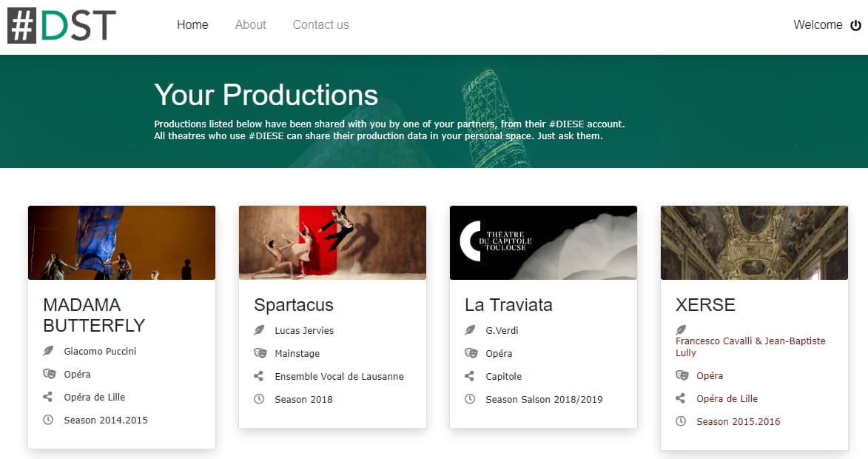Open the La Traviata Capitole theatre thumbnail
This screenshot has width=868, height=459.
point(543,243)
